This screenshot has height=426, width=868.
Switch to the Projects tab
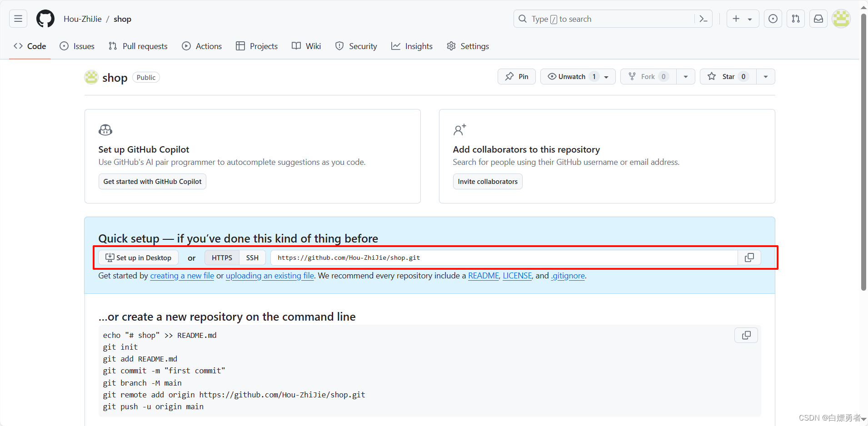coord(257,46)
